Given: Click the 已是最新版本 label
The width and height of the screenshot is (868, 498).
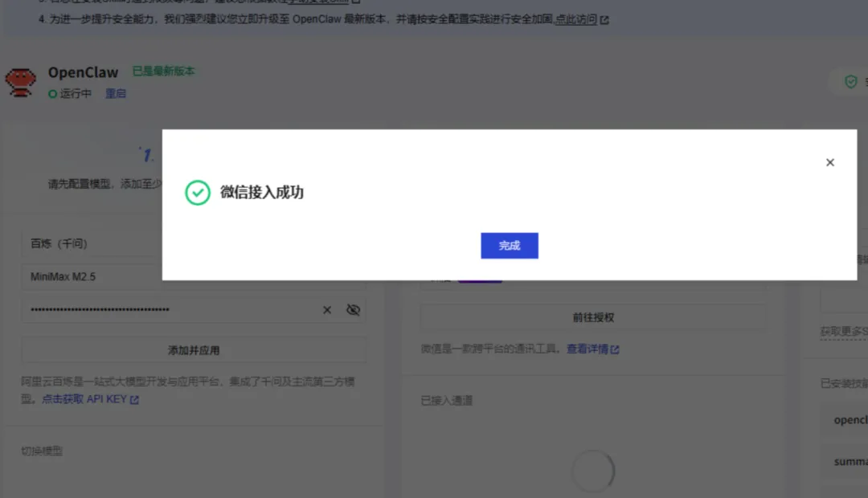Looking at the screenshot, I should (x=163, y=71).
